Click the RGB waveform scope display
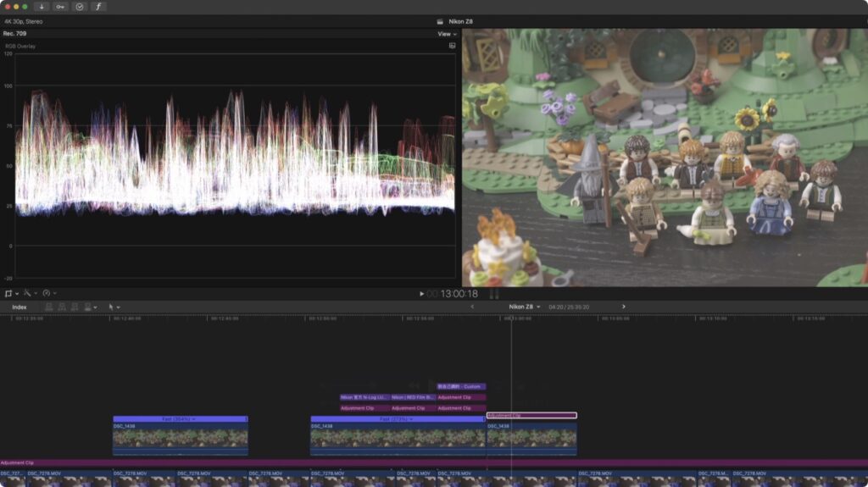This screenshot has width=868, height=487. click(x=236, y=165)
